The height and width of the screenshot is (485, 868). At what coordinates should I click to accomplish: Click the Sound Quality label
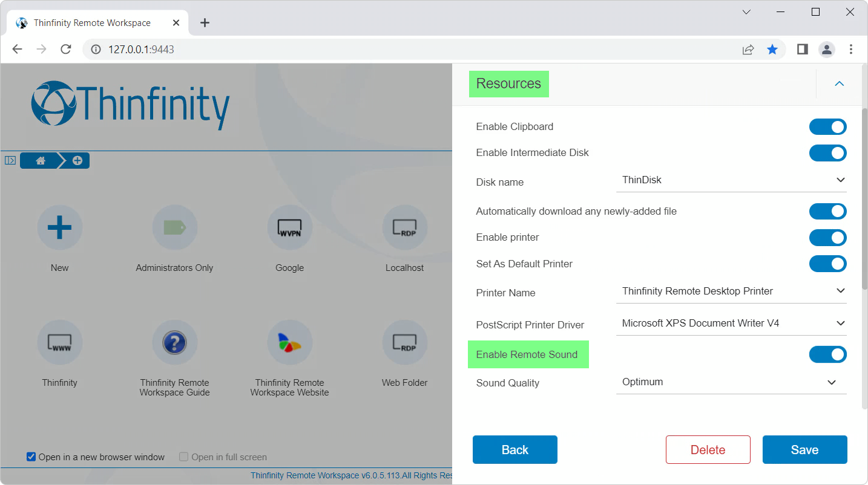point(508,383)
